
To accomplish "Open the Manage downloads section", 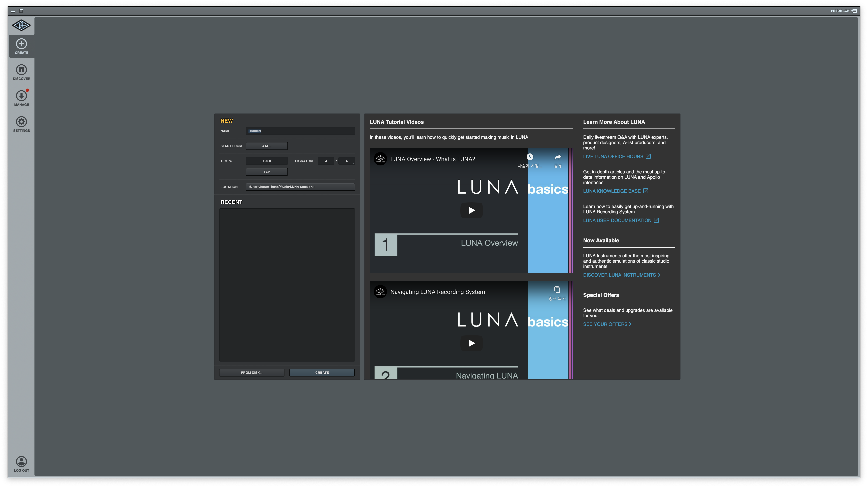I will coord(21,98).
